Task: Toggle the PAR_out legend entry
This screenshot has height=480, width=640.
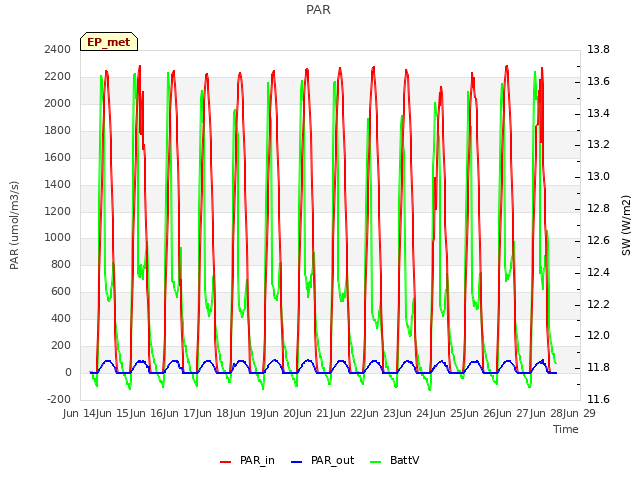Action: pyautogui.click(x=322, y=460)
